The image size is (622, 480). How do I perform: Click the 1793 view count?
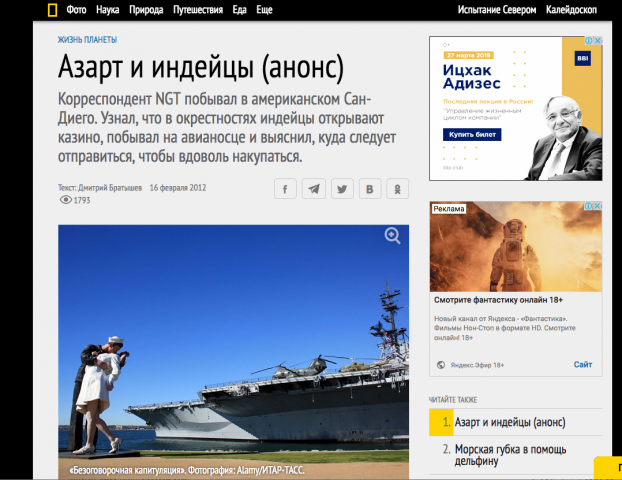click(82, 200)
